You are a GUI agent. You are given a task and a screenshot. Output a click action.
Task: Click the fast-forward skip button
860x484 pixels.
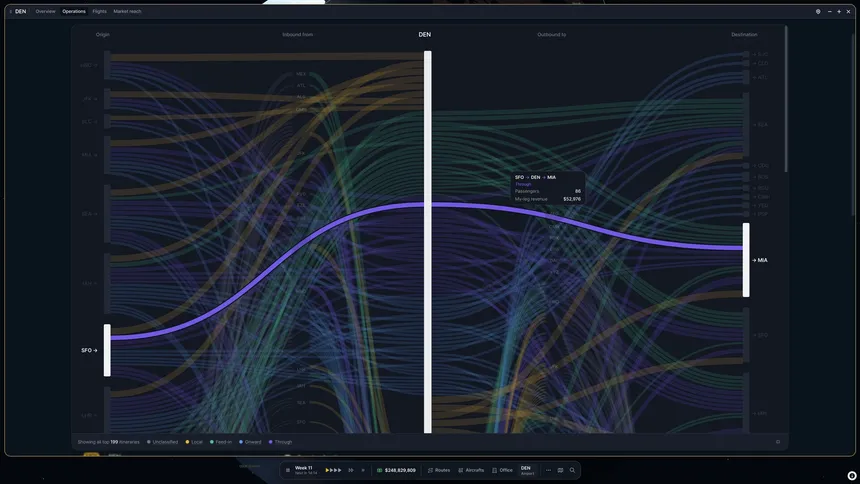click(x=350, y=470)
